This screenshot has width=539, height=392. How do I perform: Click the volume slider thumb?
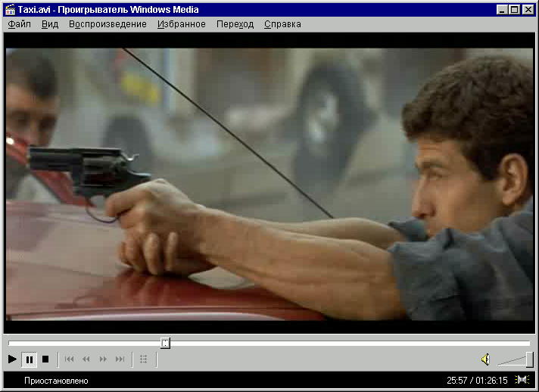pos(530,359)
